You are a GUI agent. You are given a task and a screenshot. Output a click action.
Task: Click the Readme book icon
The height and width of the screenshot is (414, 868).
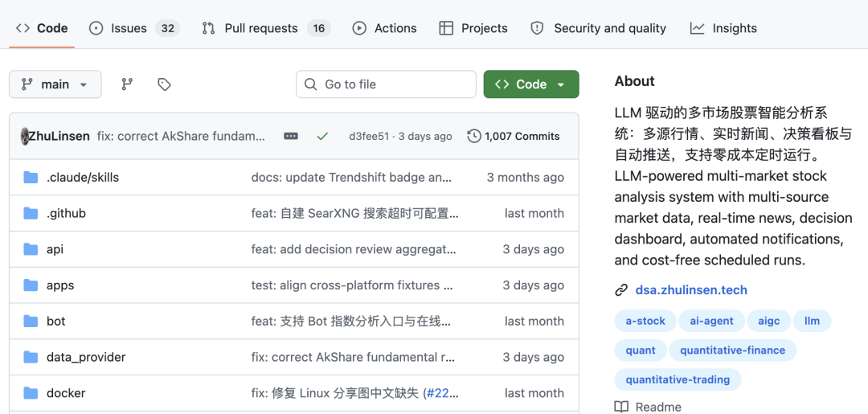coord(621,407)
